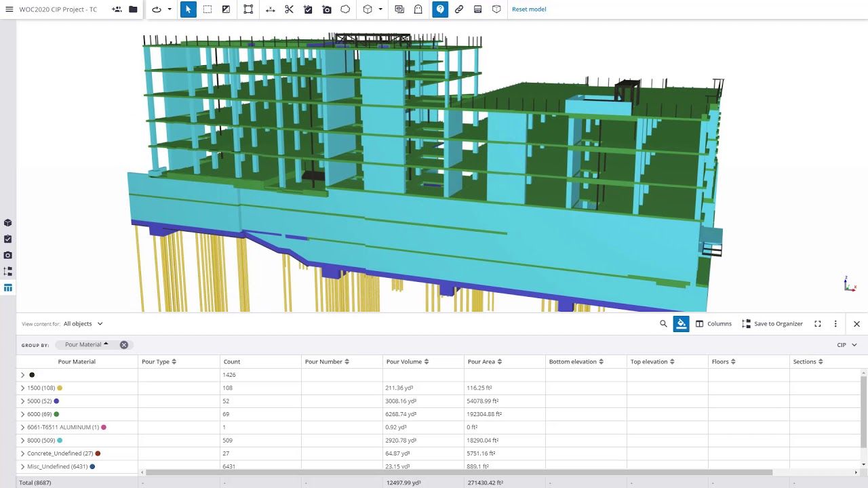
Task: Click the cyan color dot for 8000 group
Action: (60, 441)
